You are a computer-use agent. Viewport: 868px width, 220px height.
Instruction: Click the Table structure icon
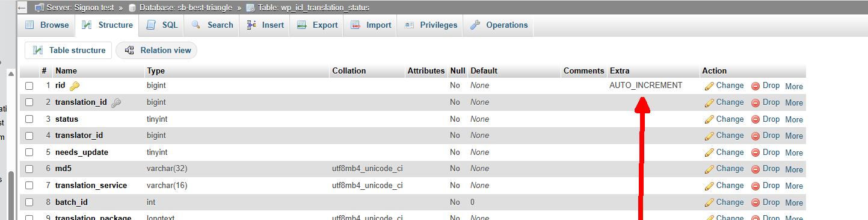38,51
